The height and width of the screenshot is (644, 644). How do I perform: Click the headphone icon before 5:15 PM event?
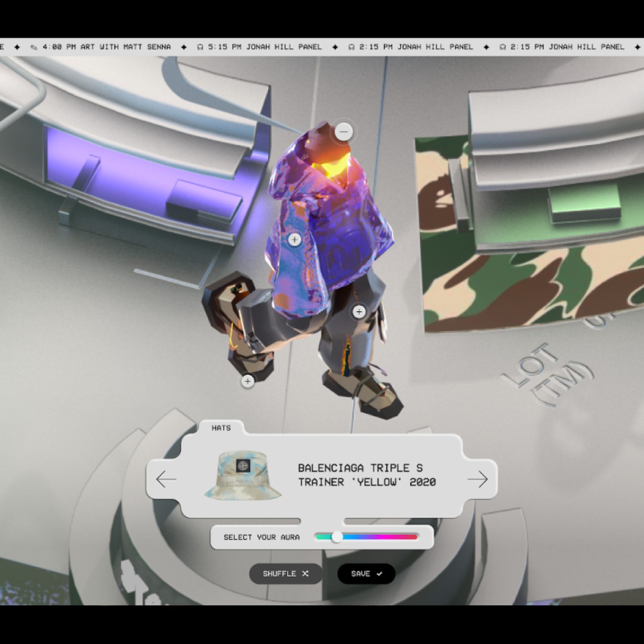200,47
